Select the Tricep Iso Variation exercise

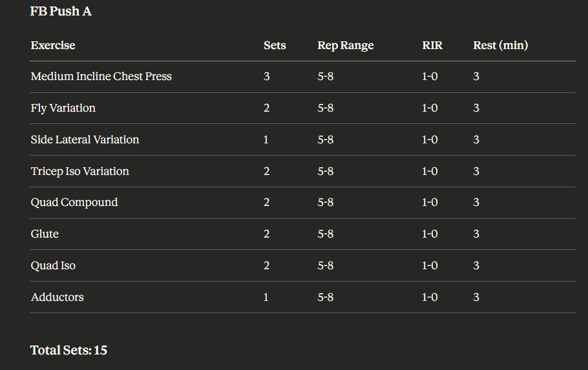79,171
